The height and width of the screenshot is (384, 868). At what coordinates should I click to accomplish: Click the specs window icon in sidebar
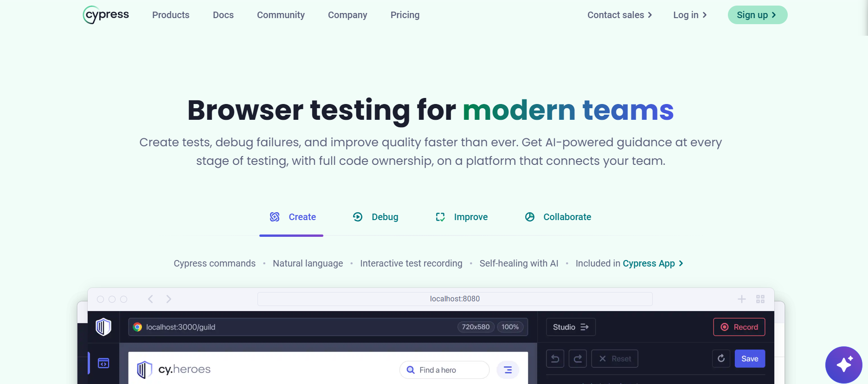point(103,363)
